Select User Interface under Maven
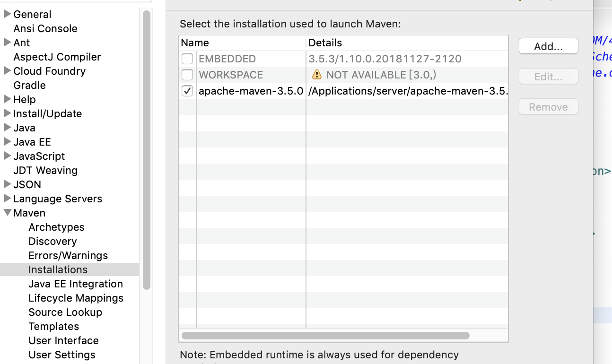612x364 pixels. [x=64, y=340]
